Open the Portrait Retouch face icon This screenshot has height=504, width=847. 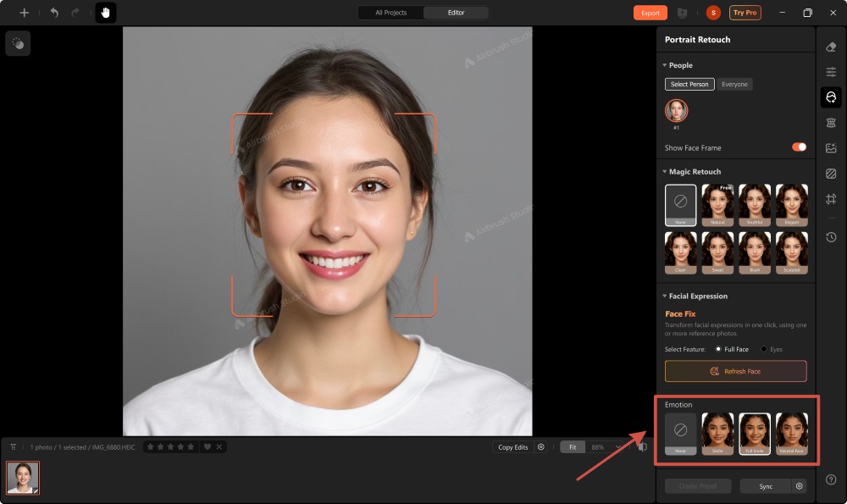point(831,97)
